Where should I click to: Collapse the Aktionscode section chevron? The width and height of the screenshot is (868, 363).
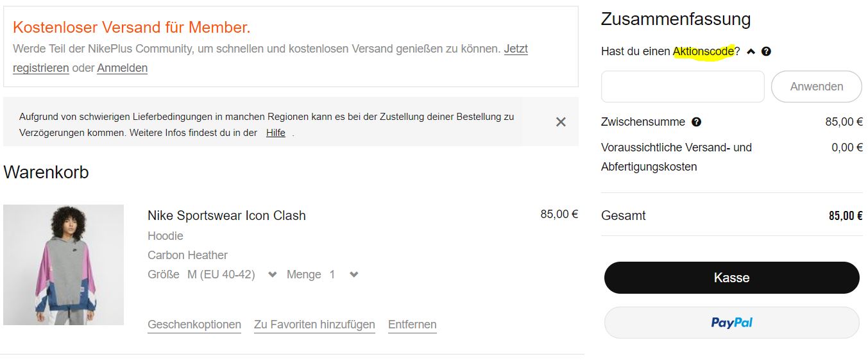point(751,52)
